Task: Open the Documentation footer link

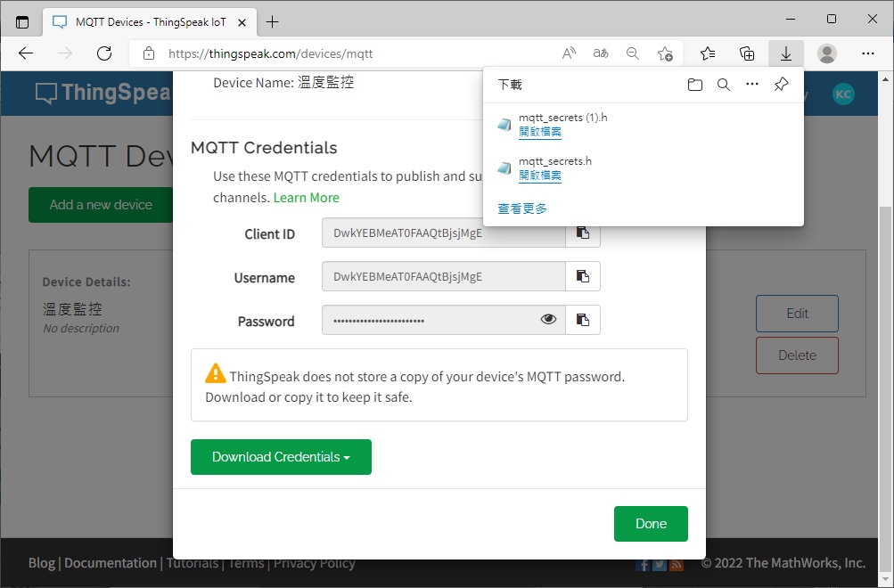Action: 110,563
